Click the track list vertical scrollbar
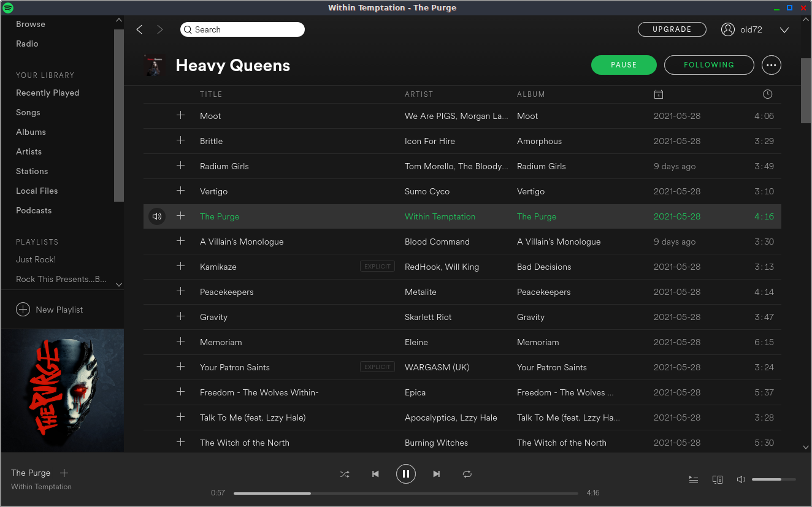This screenshot has height=507, width=812. (806, 92)
